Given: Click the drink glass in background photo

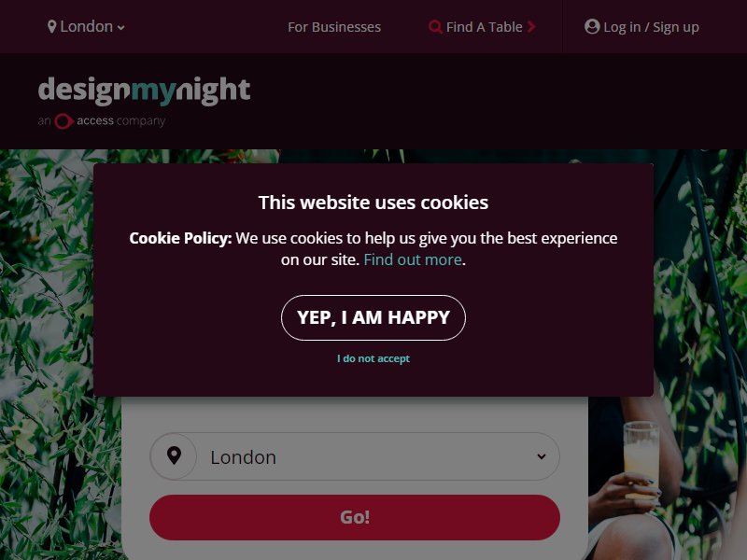Looking at the screenshot, I should (641, 459).
